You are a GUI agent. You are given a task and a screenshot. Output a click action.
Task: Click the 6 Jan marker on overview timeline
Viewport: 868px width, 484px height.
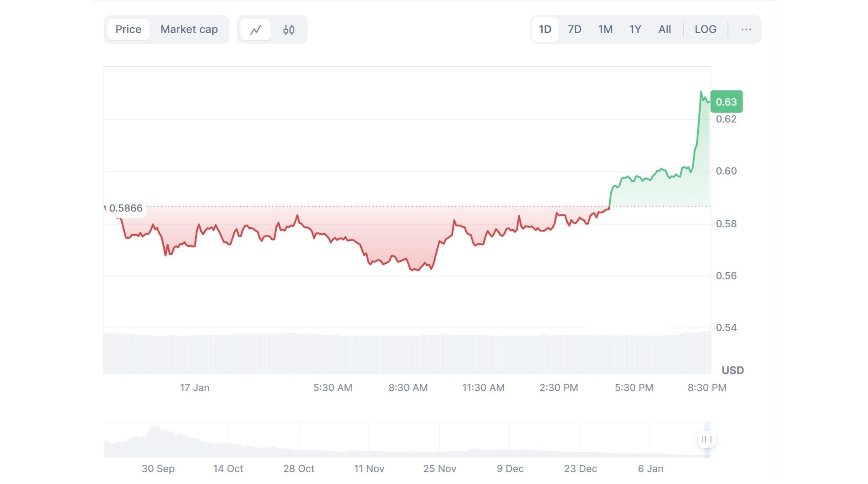651,469
